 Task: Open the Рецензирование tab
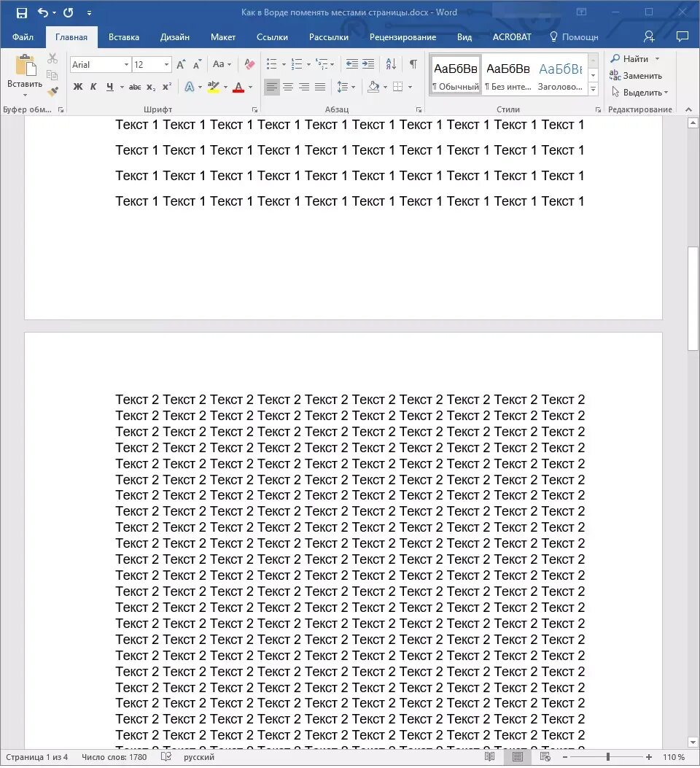tap(402, 37)
